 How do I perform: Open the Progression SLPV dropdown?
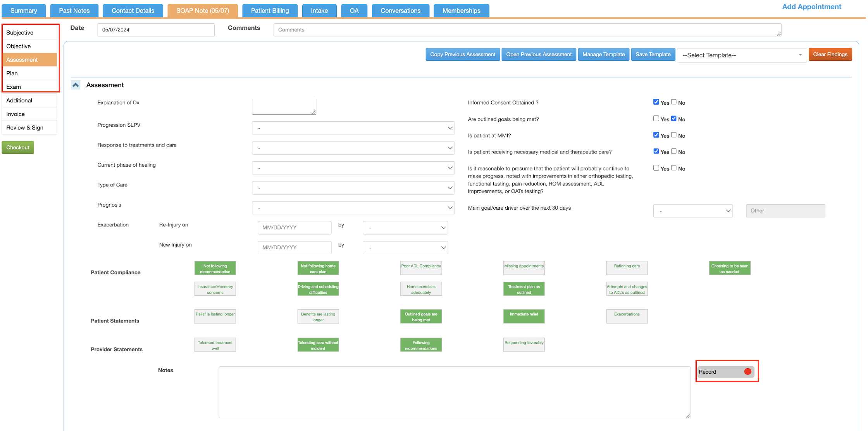tap(353, 128)
